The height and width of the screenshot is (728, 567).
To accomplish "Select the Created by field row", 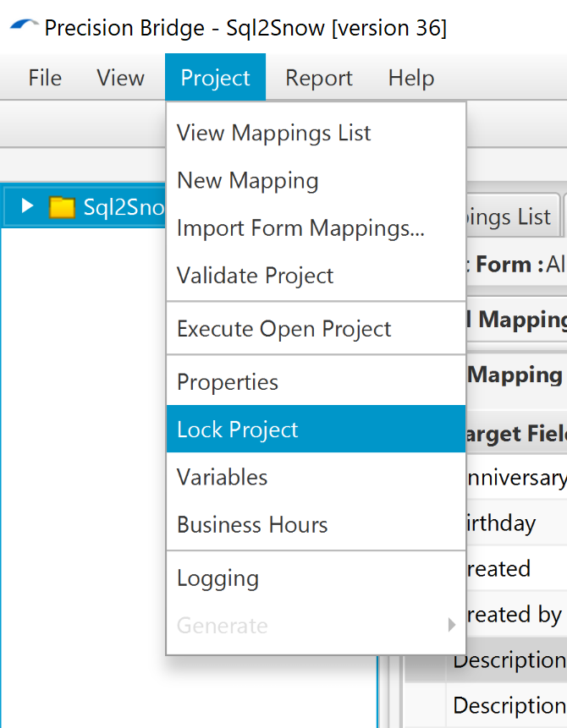I will pyautogui.click(x=516, y=614).
